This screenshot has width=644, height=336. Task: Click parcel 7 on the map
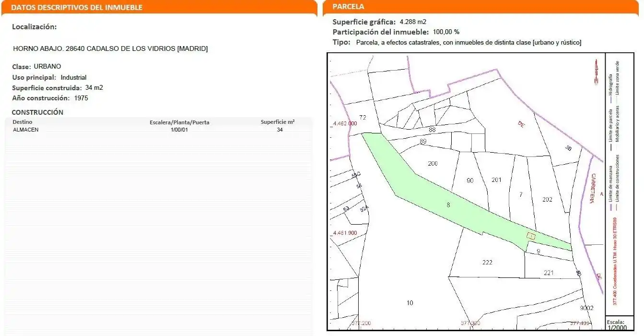point(521,194)
